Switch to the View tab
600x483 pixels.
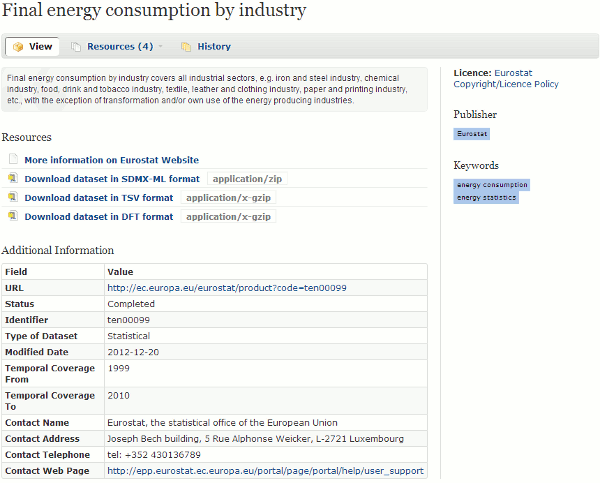coord(32,47)
